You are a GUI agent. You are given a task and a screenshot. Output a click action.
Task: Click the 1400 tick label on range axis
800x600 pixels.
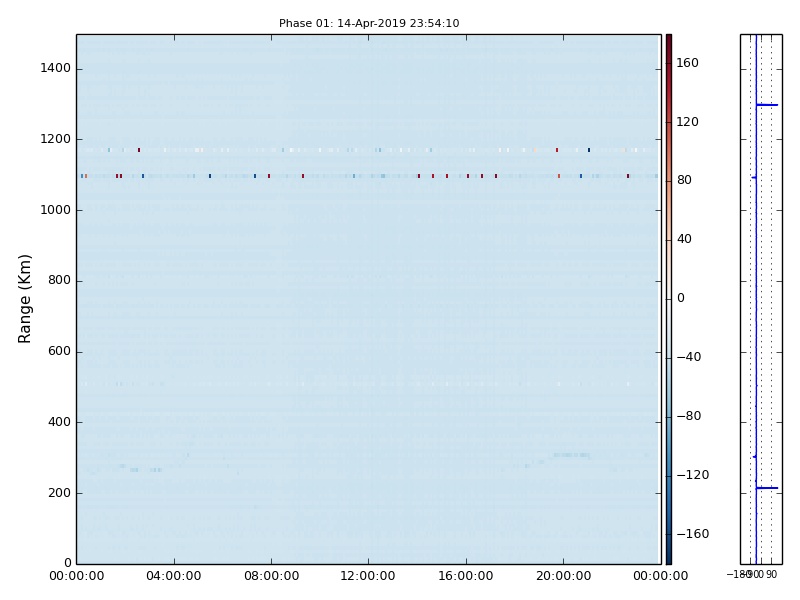[56, 68]
